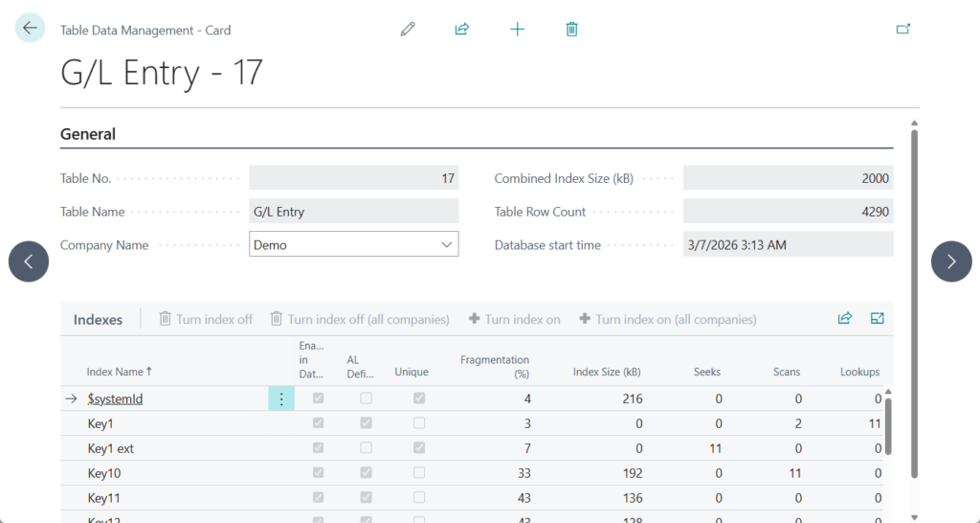Click the back arrow icon
The width and height of the screenshot is (980, 523).
30,28
